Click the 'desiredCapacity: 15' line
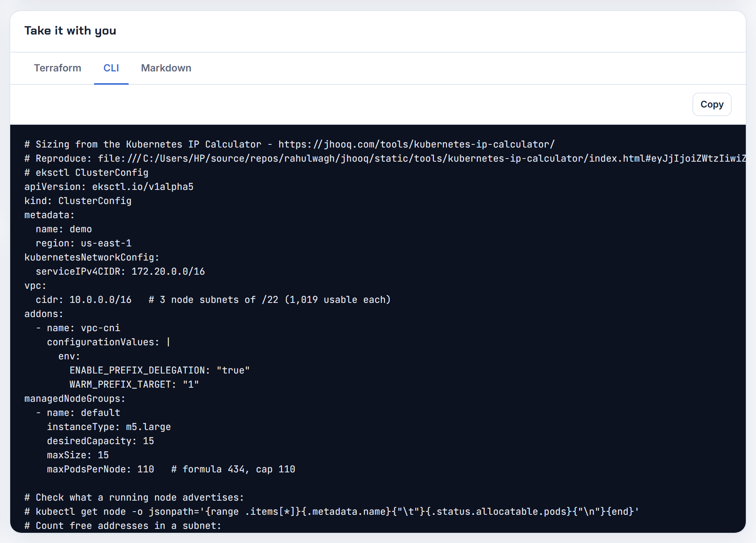This screenshot has height=543, width=756. coord(100,441)
